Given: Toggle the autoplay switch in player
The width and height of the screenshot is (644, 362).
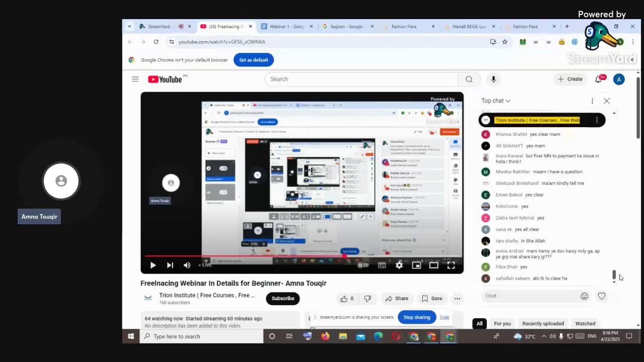Looking at the screenshot, I should click(363, 265).
